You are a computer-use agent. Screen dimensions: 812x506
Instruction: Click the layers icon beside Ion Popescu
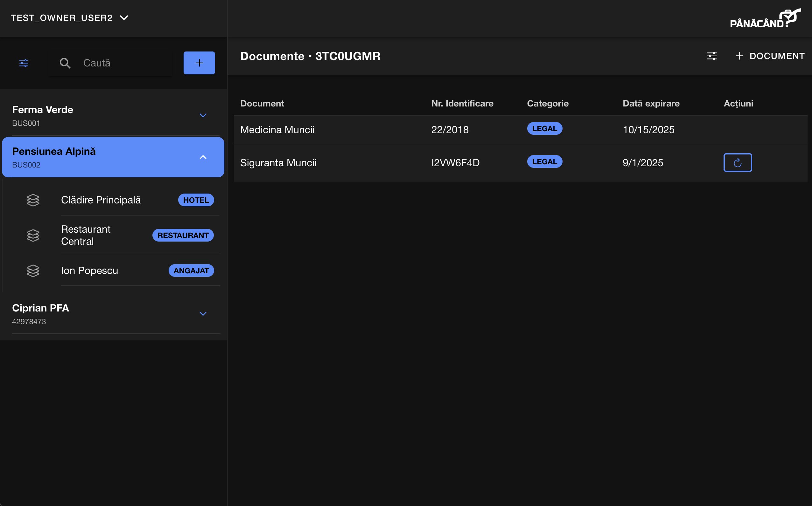click(33, 270)
